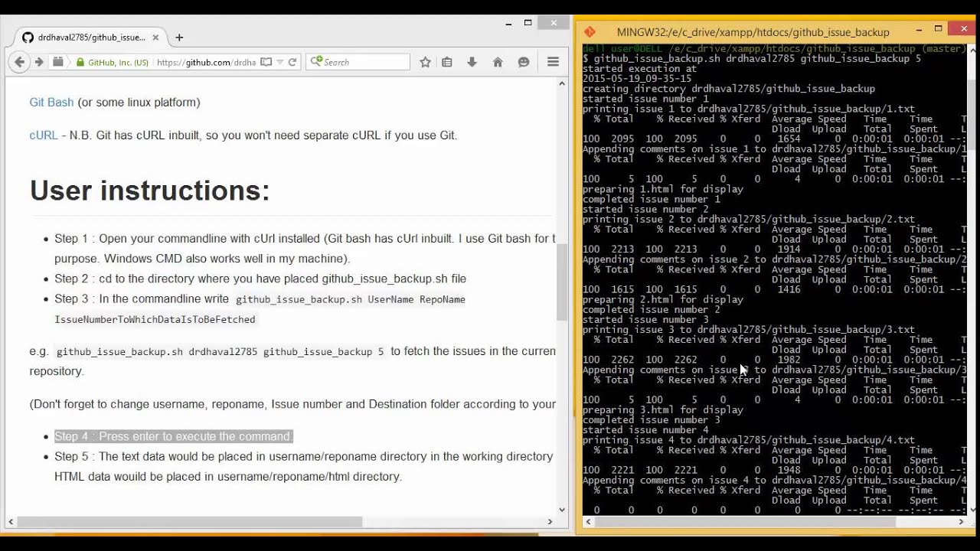Open the Firefox hamburger menu

tap(553, 62)
